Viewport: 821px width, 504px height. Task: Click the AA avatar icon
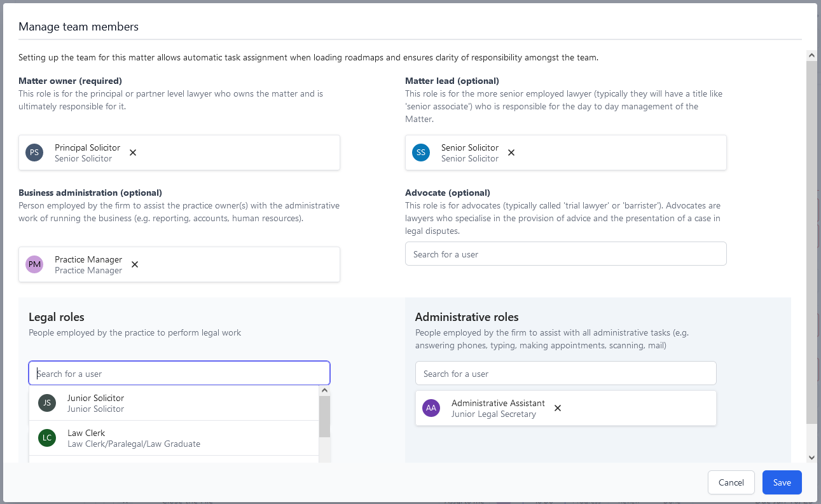431,408
